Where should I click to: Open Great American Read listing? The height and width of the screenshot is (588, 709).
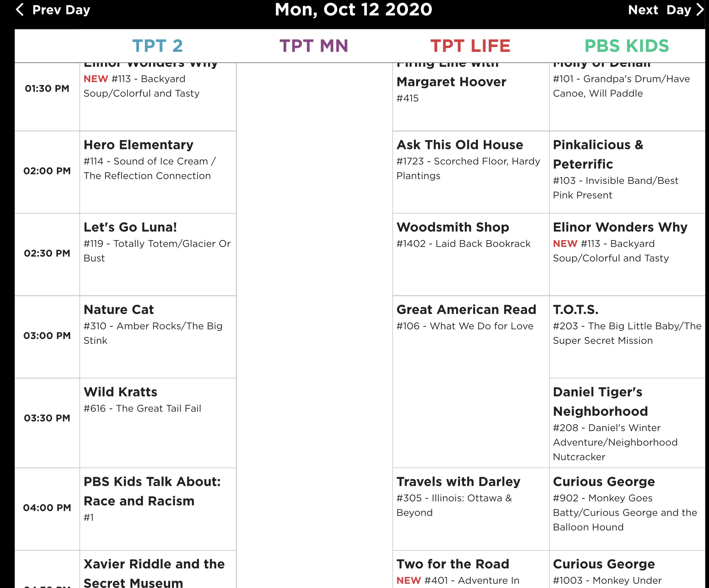[x=466, y=310]
